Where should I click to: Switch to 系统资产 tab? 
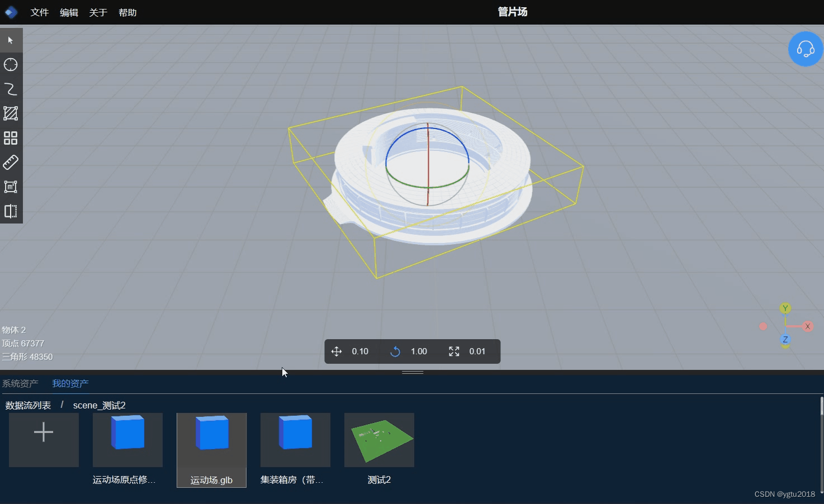click(x=20, y=383)
